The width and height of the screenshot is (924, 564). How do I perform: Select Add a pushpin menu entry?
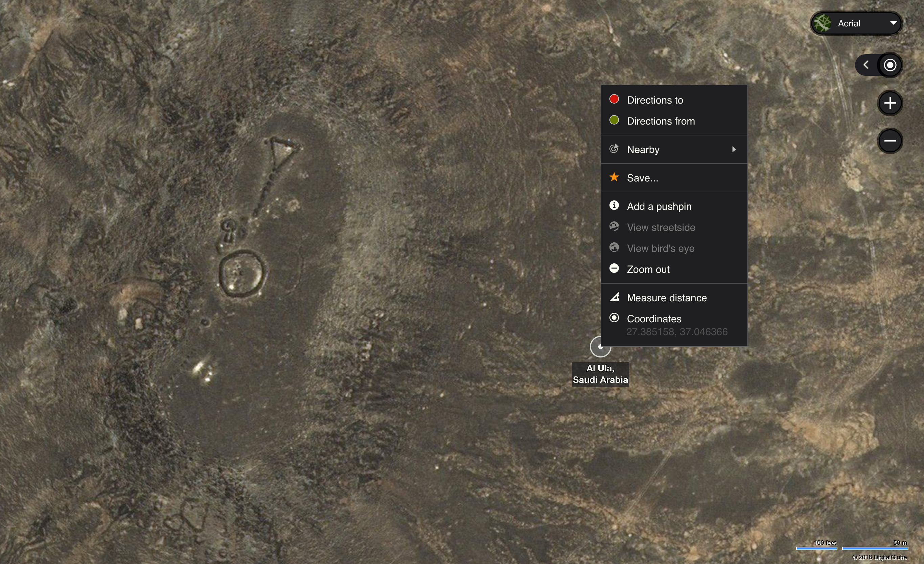659,207
